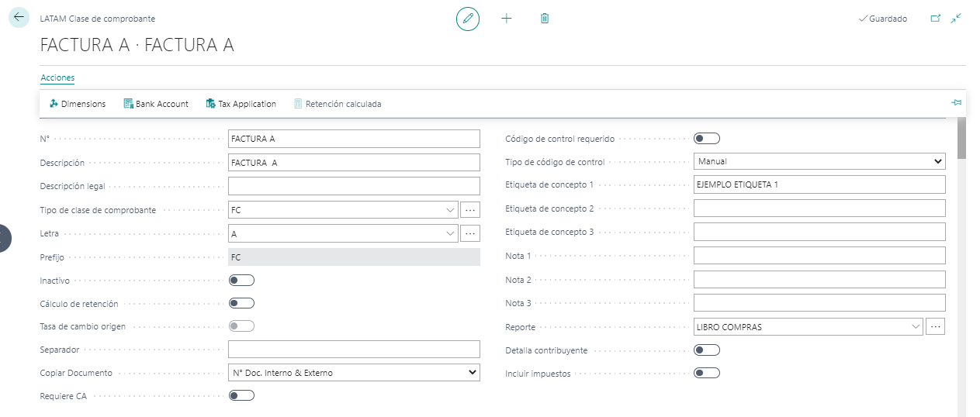Expand the Letra dropdown arrow
Viewport: 980px width, 417px height.
pyautogui.click(x=451, y=233)
